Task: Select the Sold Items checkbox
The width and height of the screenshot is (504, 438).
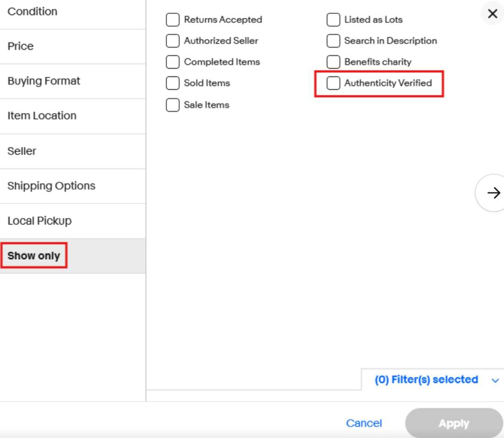Action: click(x=173, y=83)
